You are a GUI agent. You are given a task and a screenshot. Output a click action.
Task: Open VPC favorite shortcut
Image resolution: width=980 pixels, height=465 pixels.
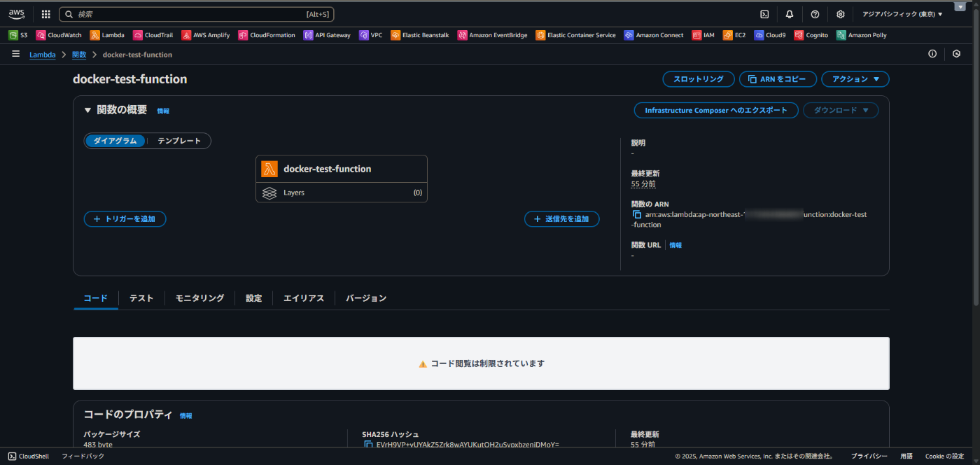pos(371,35)
